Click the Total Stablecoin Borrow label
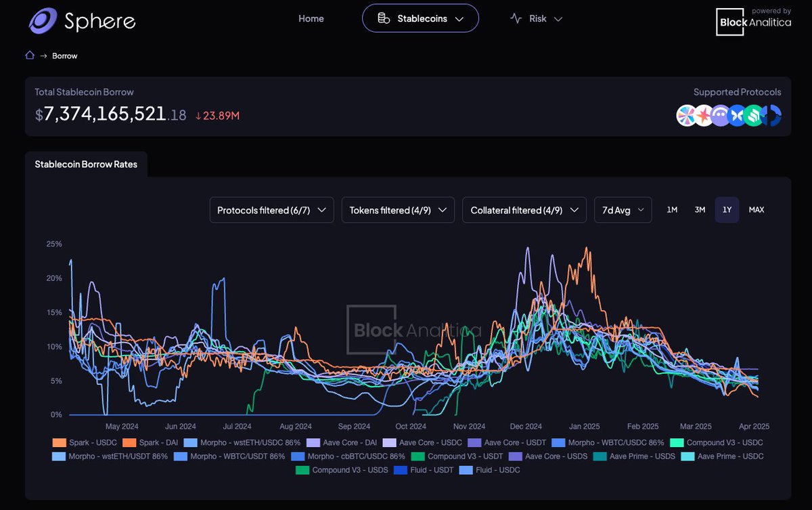Screen dimensions: 812x510 (85, 92)
